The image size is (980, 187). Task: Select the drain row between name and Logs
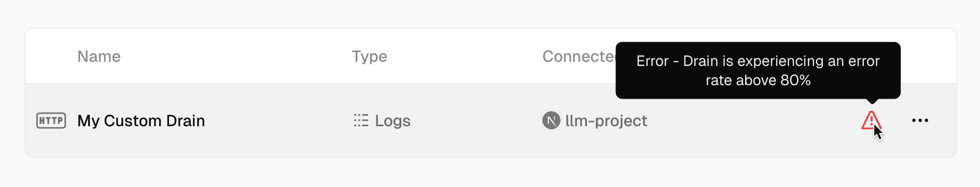(x=279, y=121)
